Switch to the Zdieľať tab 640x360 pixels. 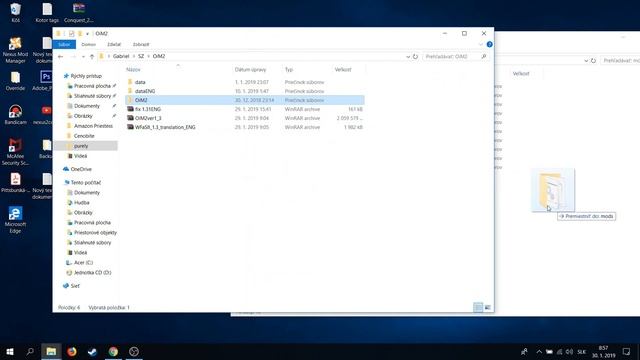coord(114,44)
